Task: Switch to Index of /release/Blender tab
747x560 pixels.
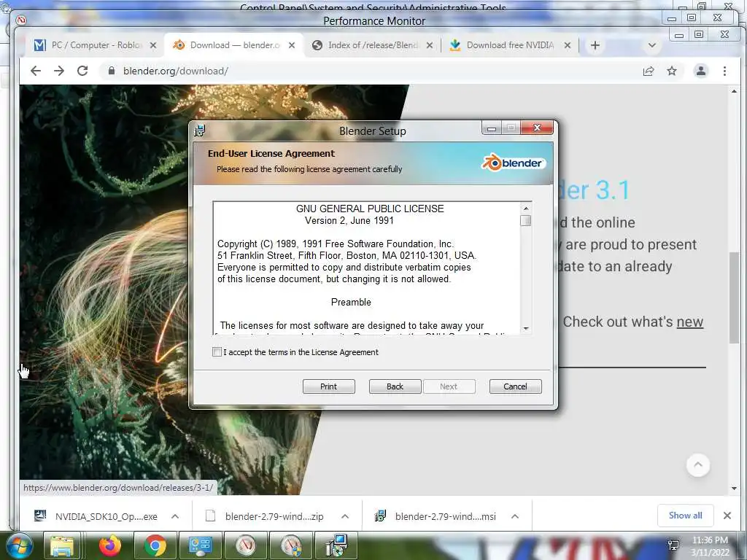Action: click(373, 45)
